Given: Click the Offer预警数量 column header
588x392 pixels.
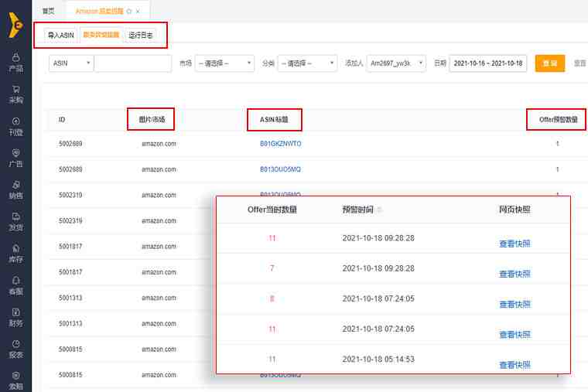Looking at the screenshot, I should tap(558, 120).
